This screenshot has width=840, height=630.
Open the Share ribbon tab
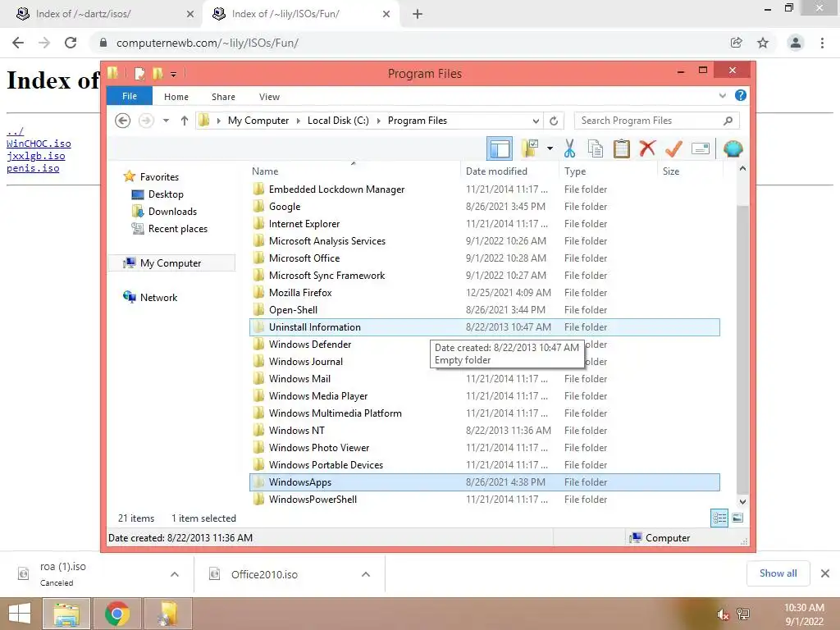click(x=223, y=97)
